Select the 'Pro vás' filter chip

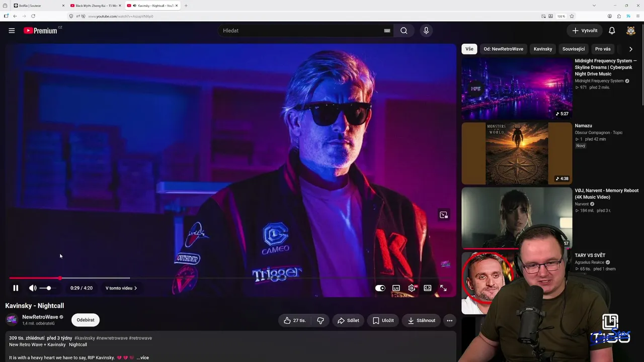603,49
